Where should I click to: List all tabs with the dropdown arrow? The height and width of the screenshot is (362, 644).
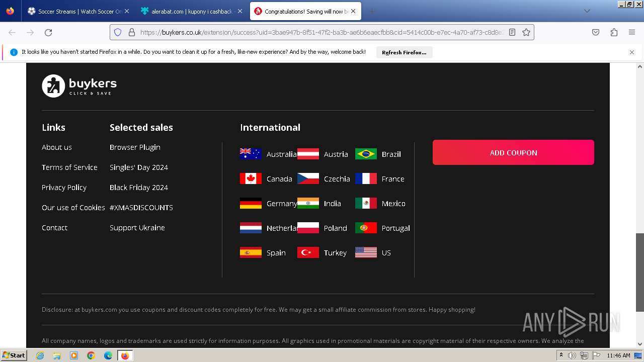[587, 11]
